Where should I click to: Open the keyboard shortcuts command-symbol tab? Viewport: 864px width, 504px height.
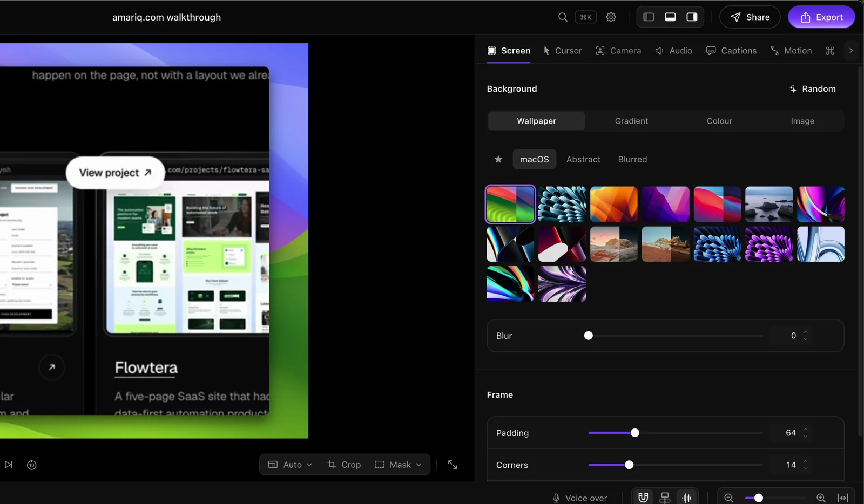point(830,51)
